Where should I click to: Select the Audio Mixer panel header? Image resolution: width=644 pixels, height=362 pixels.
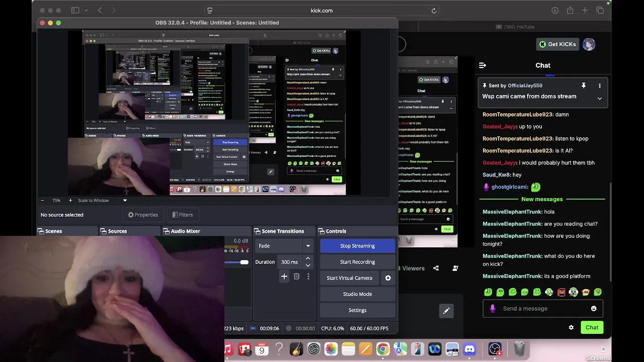point(186,231)
